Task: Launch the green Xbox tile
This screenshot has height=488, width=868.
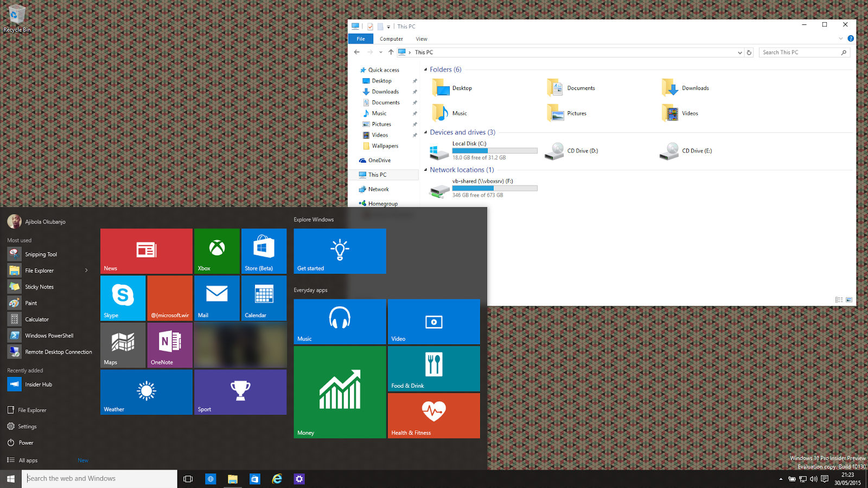Action: pyautogui.click(x=217, y=251)
